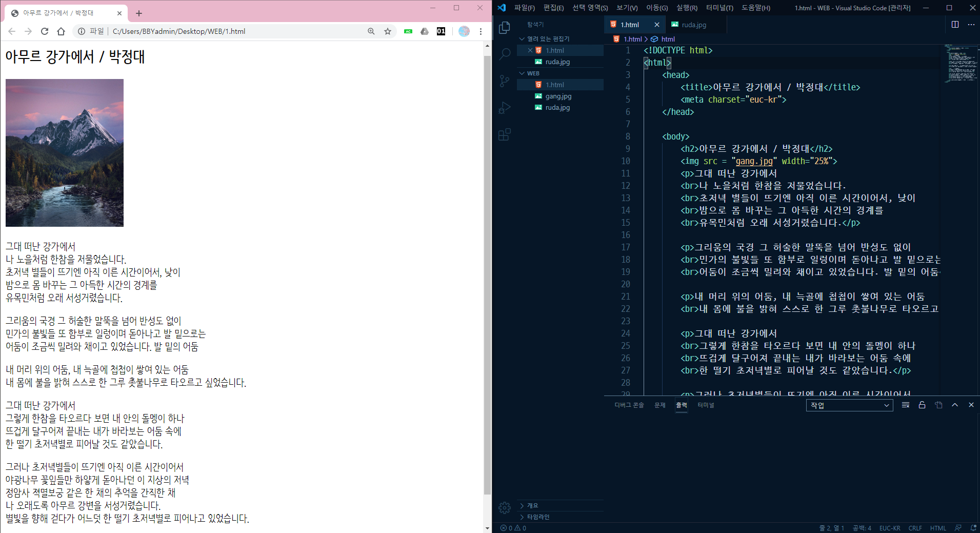
Task: Close 1.html in open editors list
Action: 530,50
